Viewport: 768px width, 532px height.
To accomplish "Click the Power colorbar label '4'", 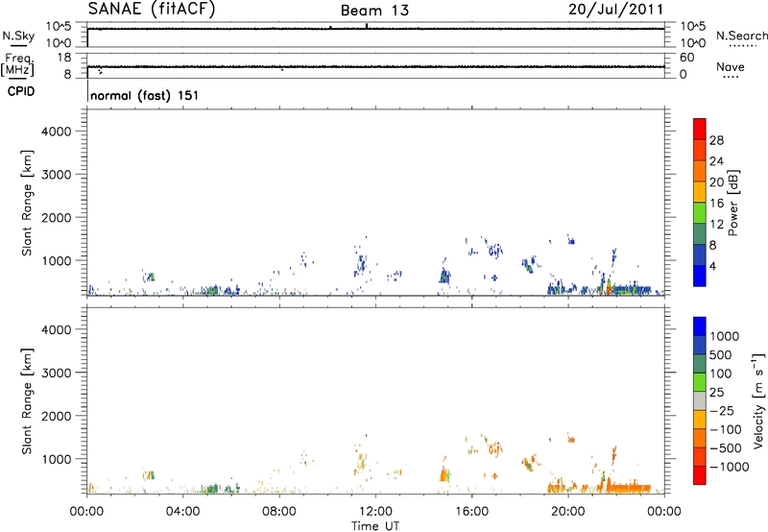I will (713, 266).
